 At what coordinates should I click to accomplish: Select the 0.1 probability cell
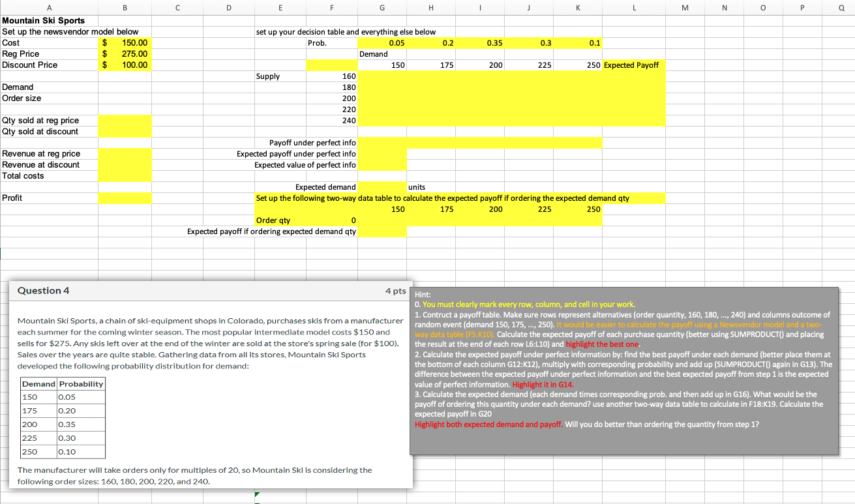click(x=578, y=43)
